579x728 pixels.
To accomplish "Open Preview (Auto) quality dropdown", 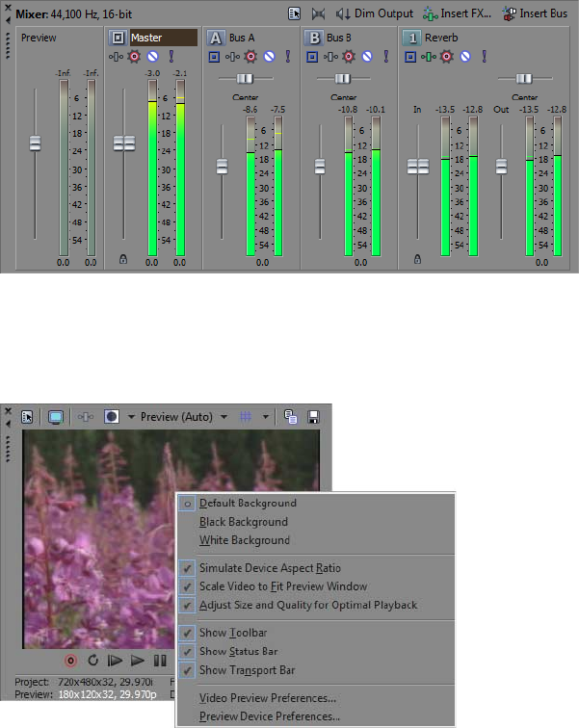I will pos(184,417).
